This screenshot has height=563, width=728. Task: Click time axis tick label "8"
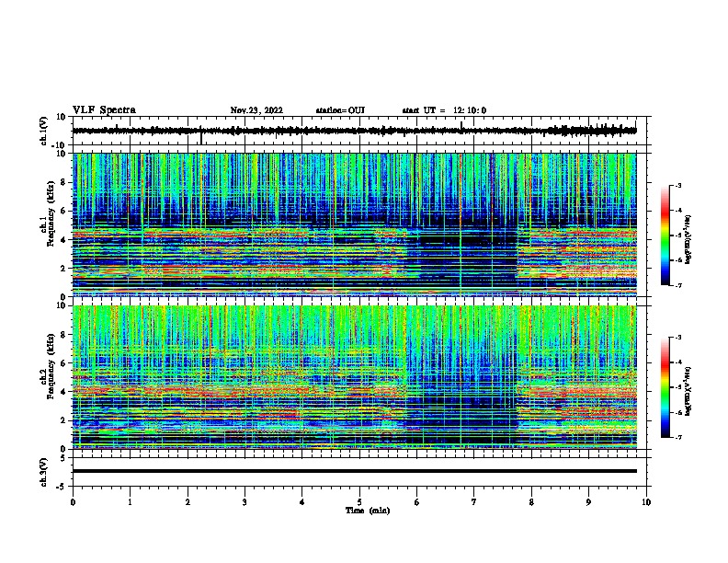531,502
